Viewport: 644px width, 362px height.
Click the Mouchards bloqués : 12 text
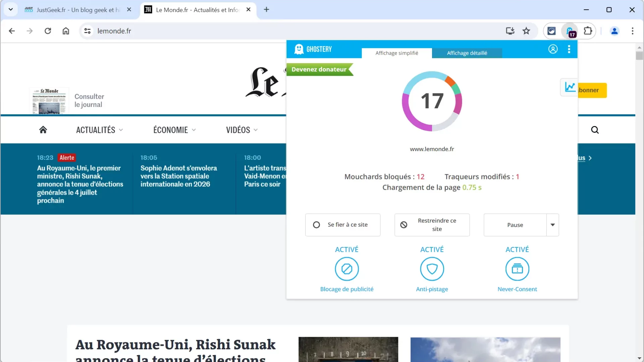click(x=384, y=177)
